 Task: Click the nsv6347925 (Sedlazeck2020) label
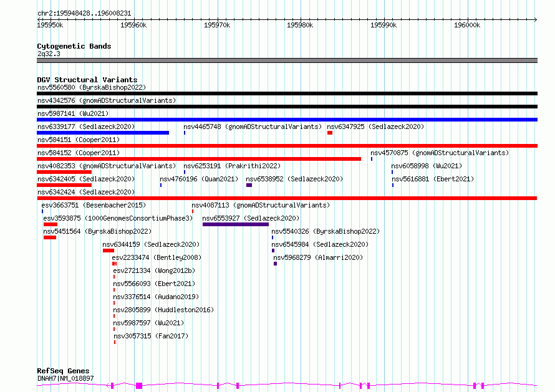375,127
